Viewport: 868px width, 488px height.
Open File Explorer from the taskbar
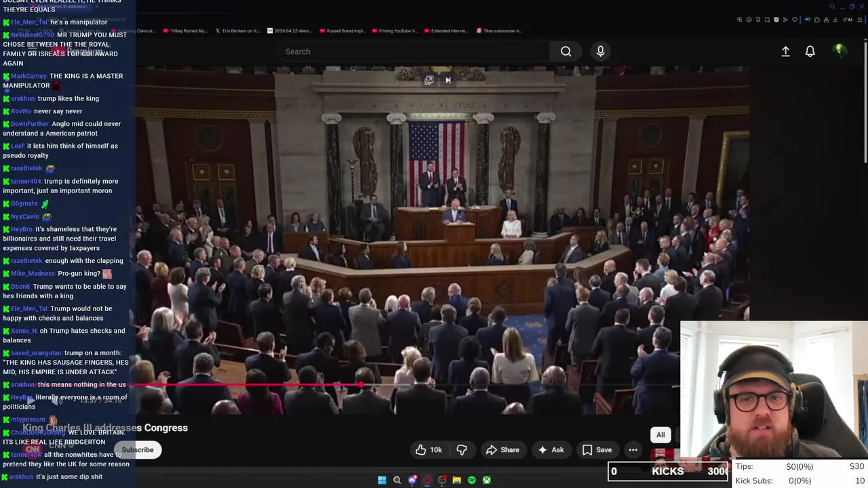(456, 481)
